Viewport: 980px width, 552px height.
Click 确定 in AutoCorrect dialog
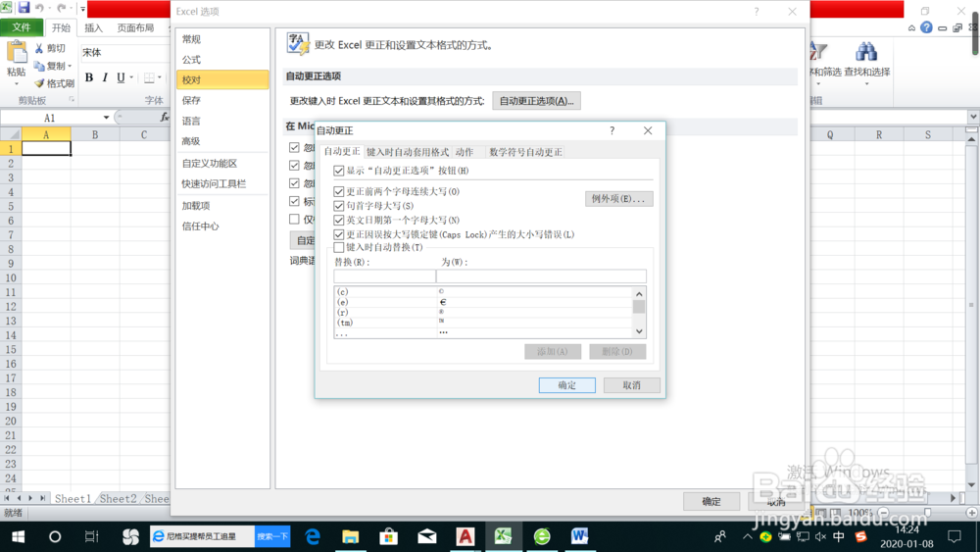(x=566, y=385)
